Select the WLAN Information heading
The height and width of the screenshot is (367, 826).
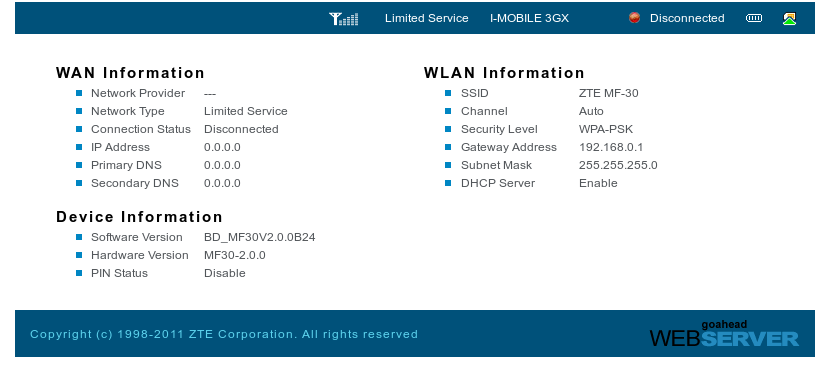coord(504,73)
